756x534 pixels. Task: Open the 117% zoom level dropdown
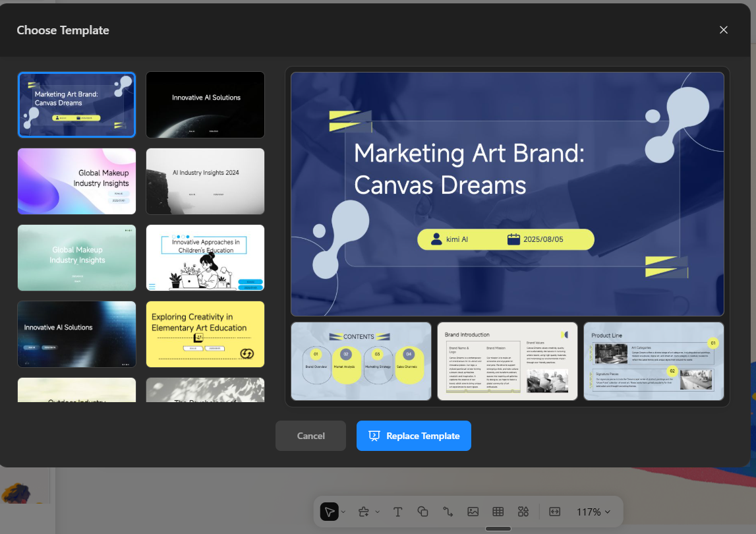point(593,512)
